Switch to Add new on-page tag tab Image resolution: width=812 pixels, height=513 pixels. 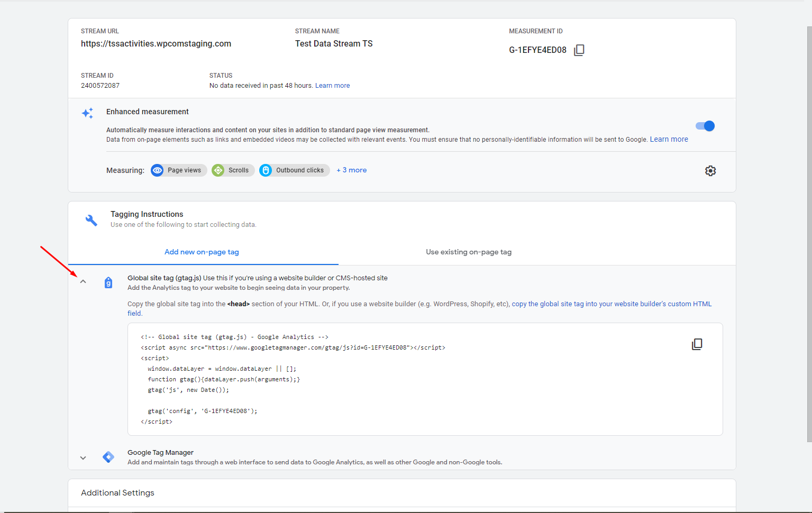pyautogui.click(x=202, y=252)
